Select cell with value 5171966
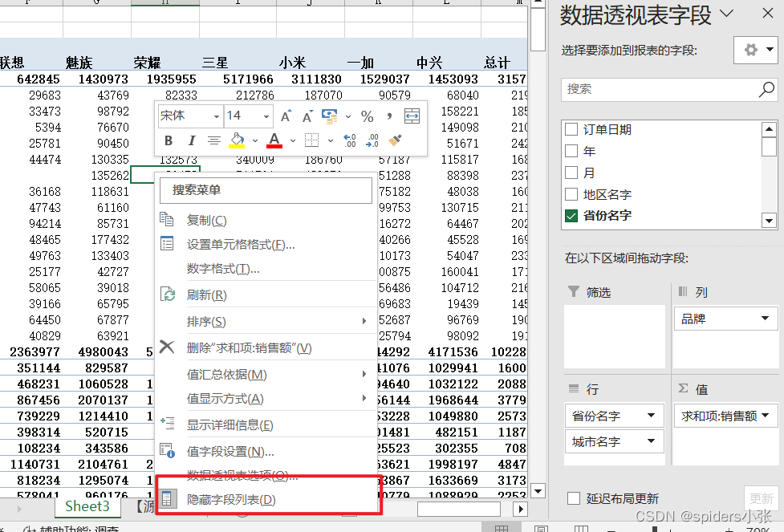The height and width of the screenshot is (532, 784). [x=238, y=79]
